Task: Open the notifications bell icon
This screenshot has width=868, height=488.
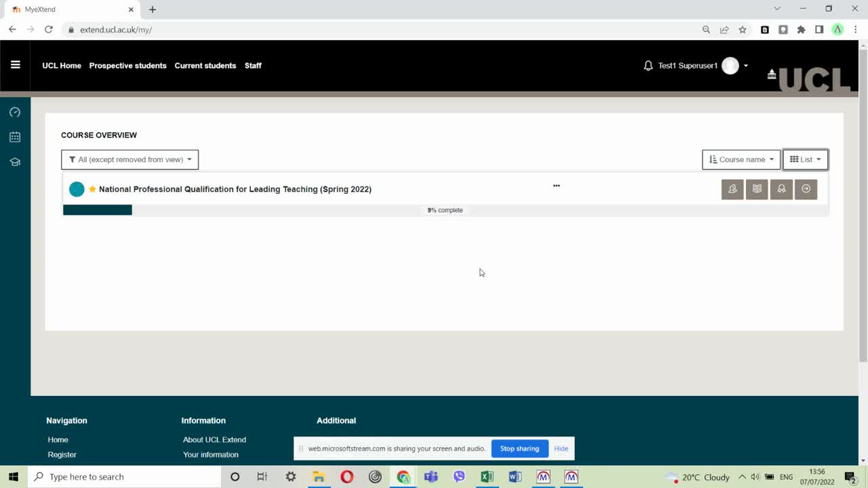Action: (x=648, y=66)
